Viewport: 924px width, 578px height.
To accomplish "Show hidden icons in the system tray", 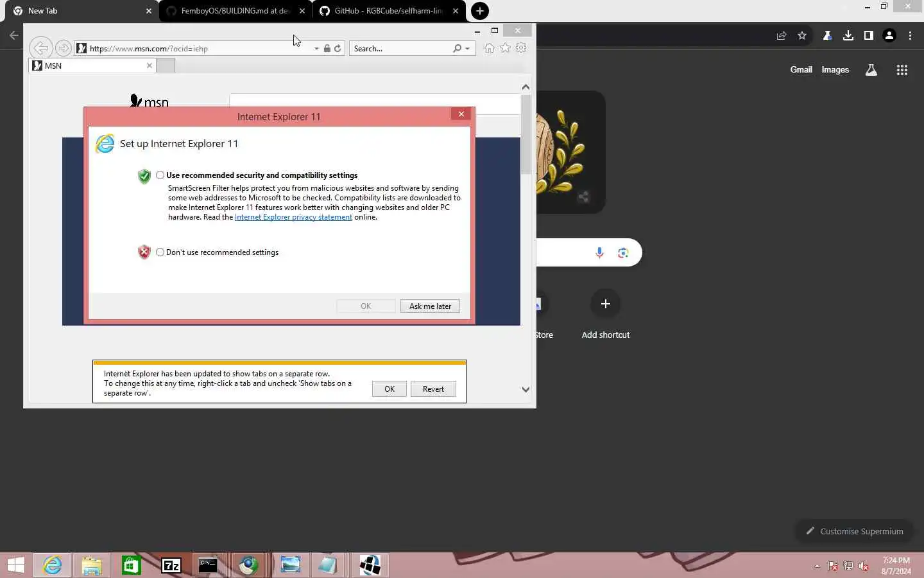I will [817, 566].
